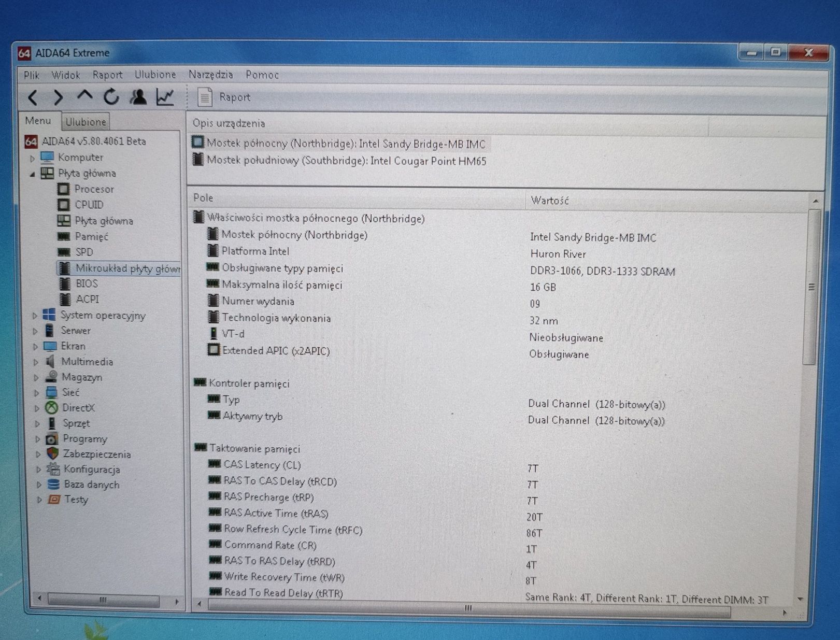This screenshot has width=840, height=640.
Task: Click the Raport page icon
Action: 205,97
